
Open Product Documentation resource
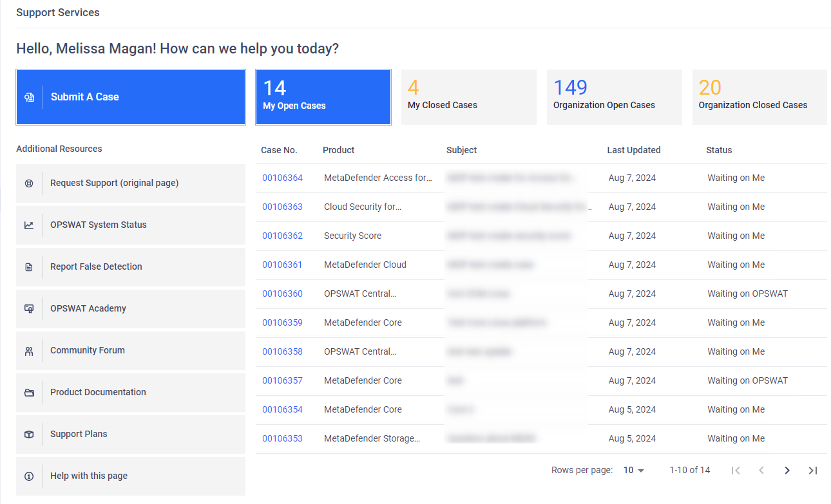(131, 393)
